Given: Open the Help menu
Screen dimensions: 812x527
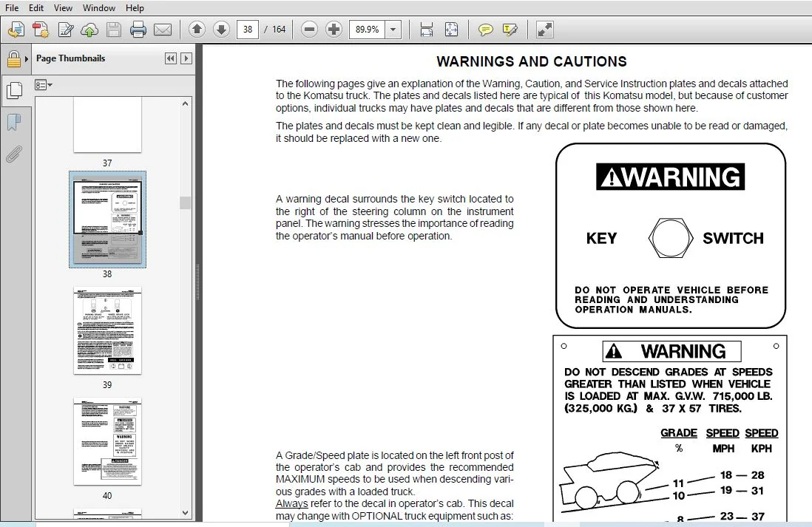Looking at the screenshot, I should (x=135, y=8).
